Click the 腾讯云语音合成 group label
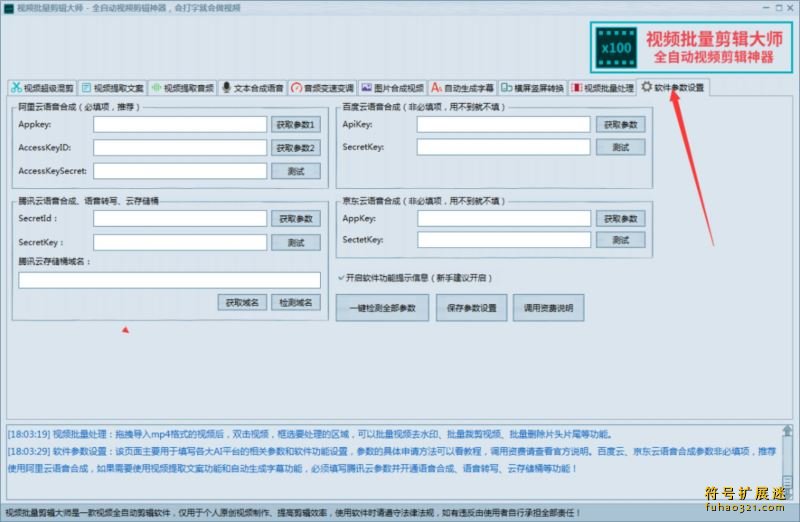Screen dimensions: 800x522 click(x=88, y=201)
